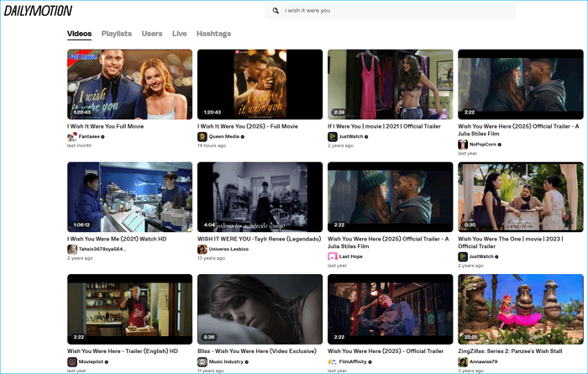This screenshot has width=588, height=374.
Task: Click JustWatch avatar under If I Were You
Action: [333, 137]
